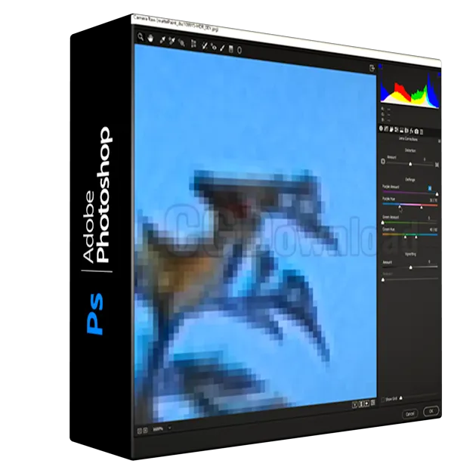476x476 pixels.
Task: Select the Targeted Adjustment tool
Action: [x=181, y=42]
